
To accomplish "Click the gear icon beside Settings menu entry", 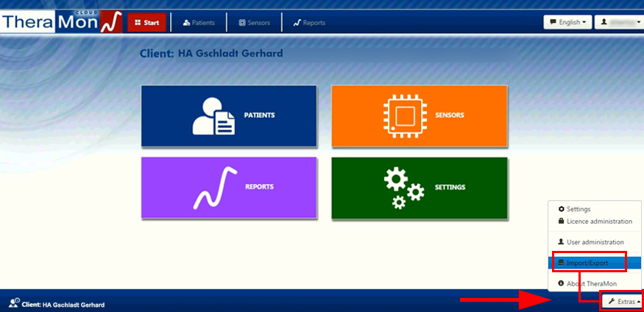I will pyautogui.click(x=562, y=210).
